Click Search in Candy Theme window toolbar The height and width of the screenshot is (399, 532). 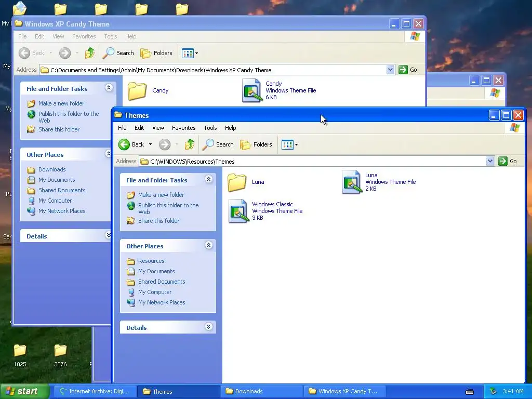click(118, 53)
